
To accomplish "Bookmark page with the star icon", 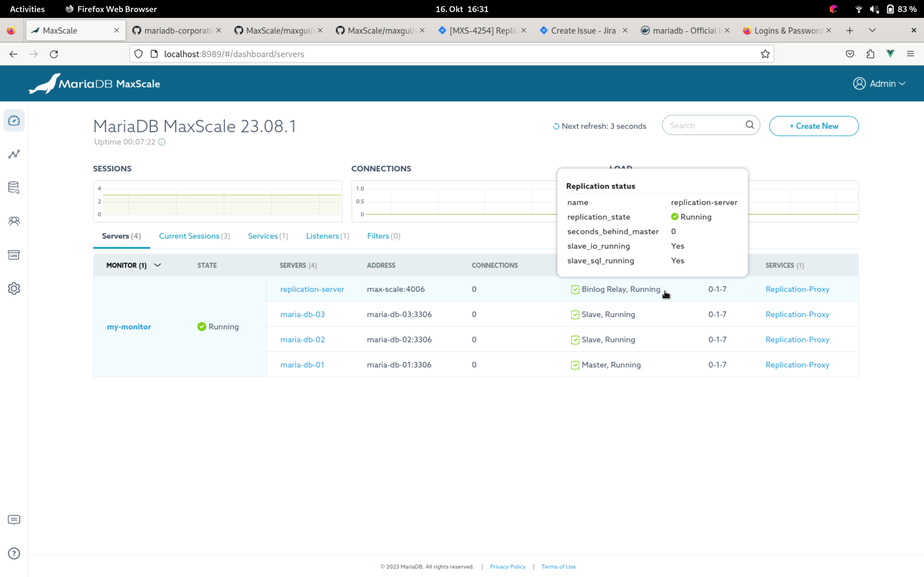I will pos(765,54).
